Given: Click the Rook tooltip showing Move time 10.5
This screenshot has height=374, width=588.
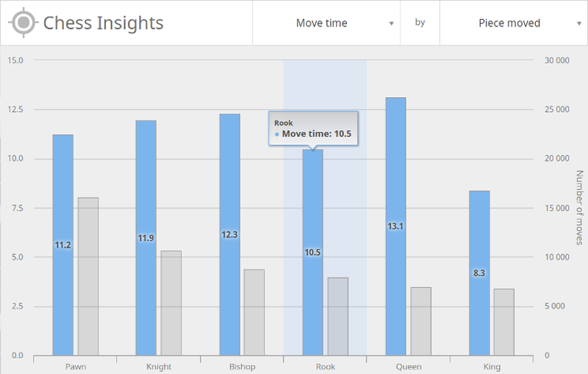Looking at the screenshot, I should (313, 128).
